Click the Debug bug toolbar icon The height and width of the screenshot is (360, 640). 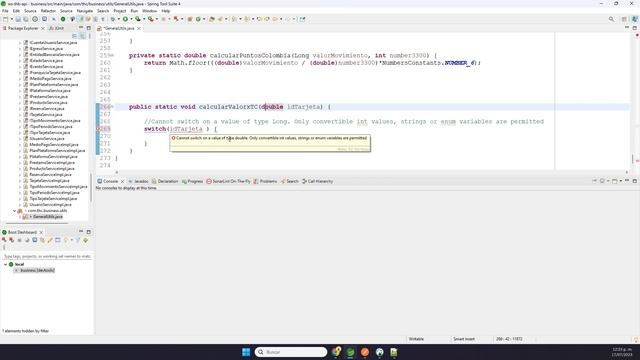pos(113,19)
